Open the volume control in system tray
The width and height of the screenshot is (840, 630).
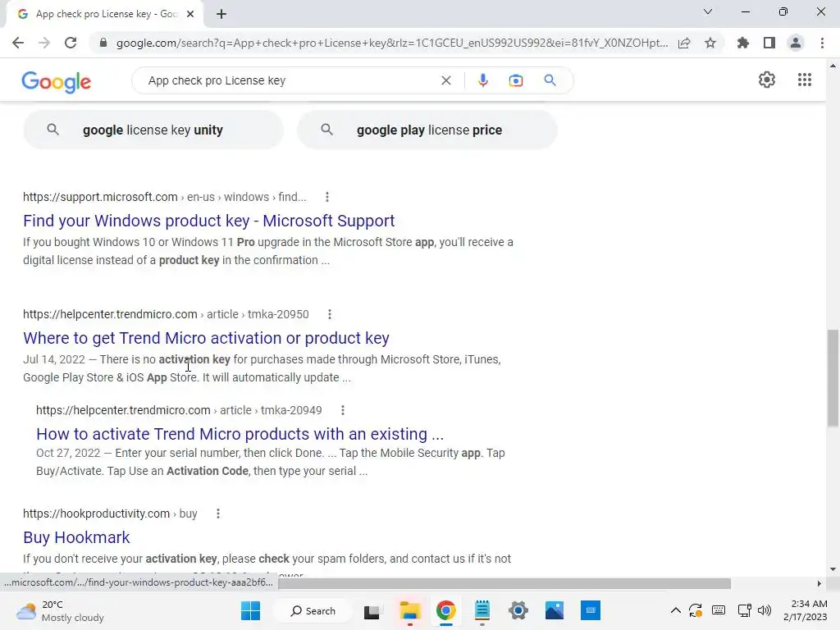point(765,610)
